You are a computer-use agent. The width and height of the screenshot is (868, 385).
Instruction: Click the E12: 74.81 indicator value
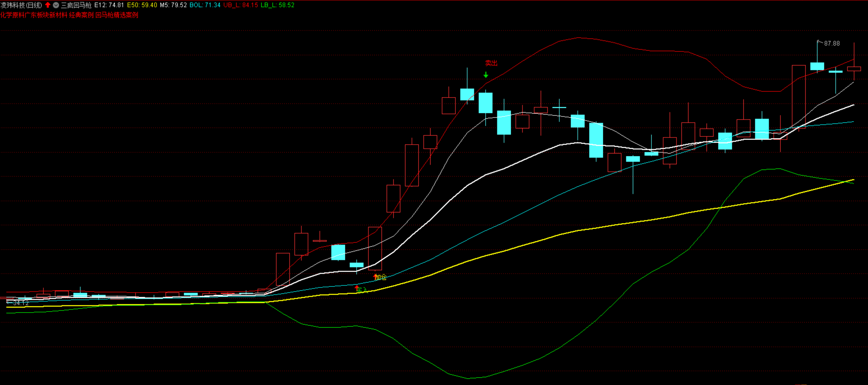(x=109, y=5)
